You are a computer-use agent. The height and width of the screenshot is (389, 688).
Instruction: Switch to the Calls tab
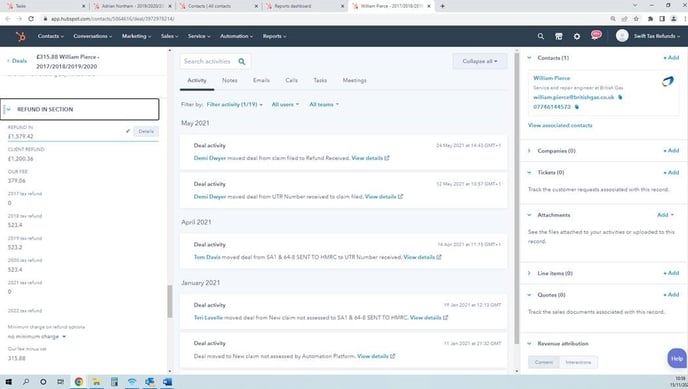[x=291, y=80]
